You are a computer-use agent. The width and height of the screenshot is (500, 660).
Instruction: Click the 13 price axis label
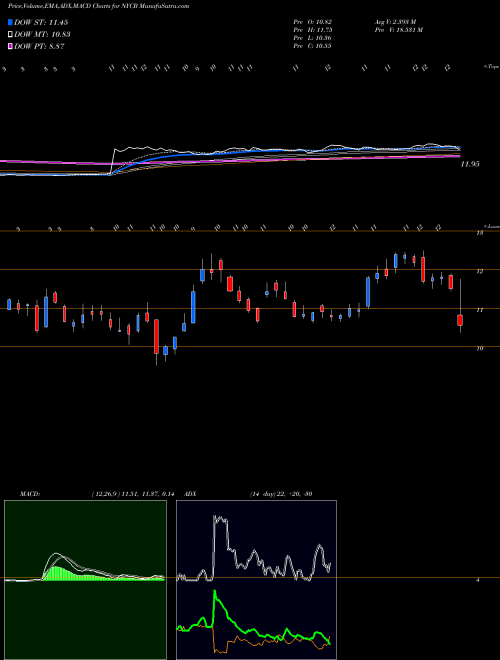pos(479,233)
